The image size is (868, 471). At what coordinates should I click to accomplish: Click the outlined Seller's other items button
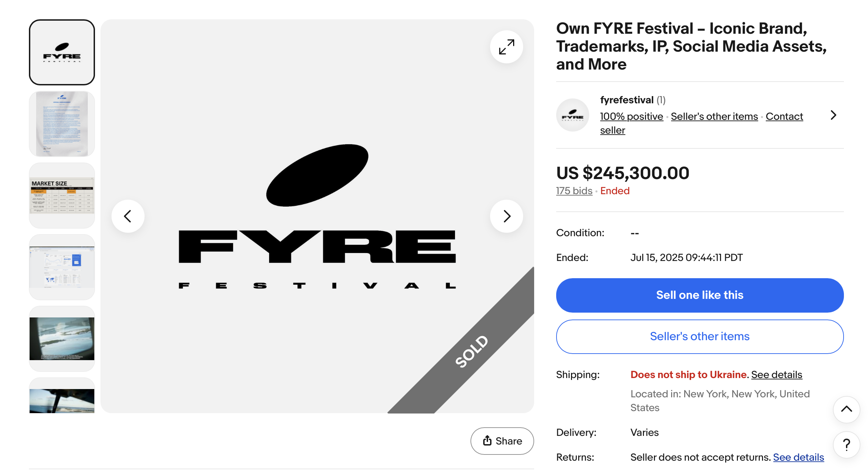[700, 337]
